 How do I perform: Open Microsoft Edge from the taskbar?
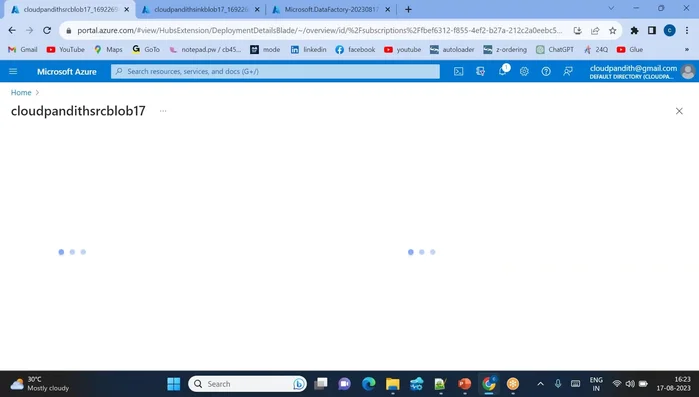point(369,384)
